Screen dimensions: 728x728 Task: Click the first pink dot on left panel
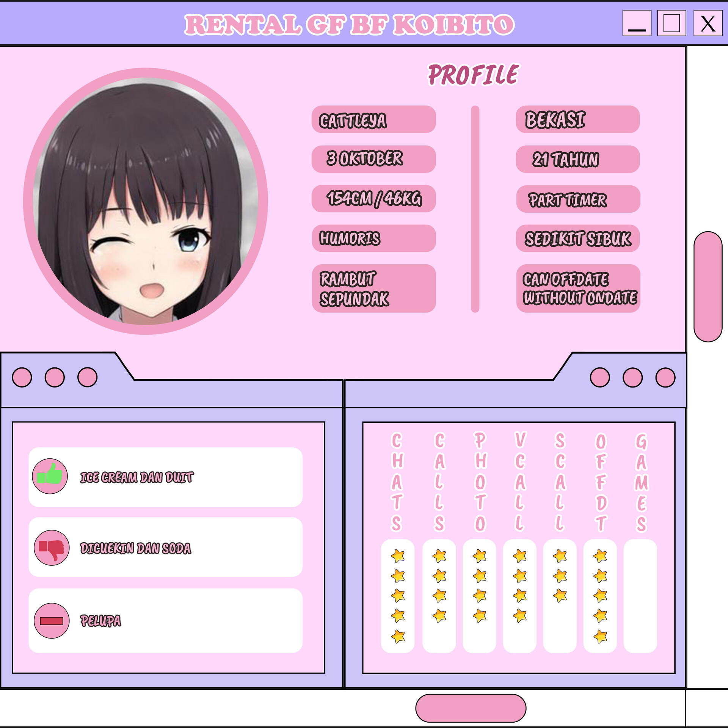point(22,377)
